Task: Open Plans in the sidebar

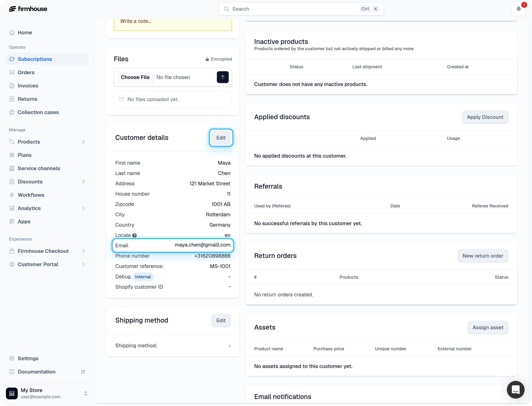Action: pos(47,155)
